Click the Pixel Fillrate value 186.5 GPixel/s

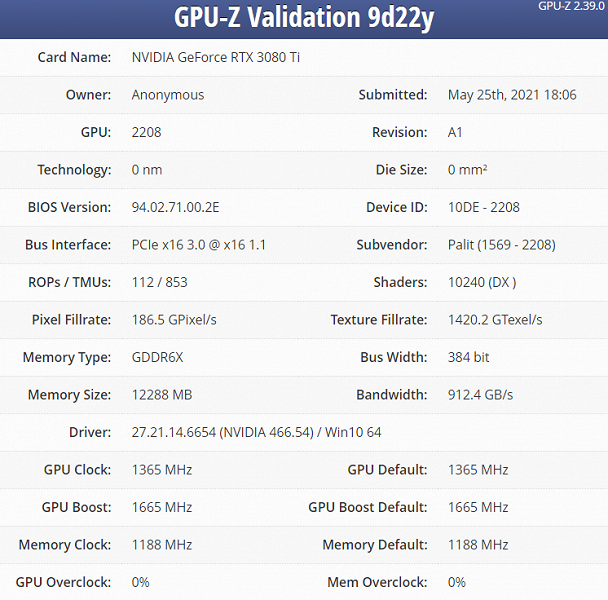tap(174, 320)
